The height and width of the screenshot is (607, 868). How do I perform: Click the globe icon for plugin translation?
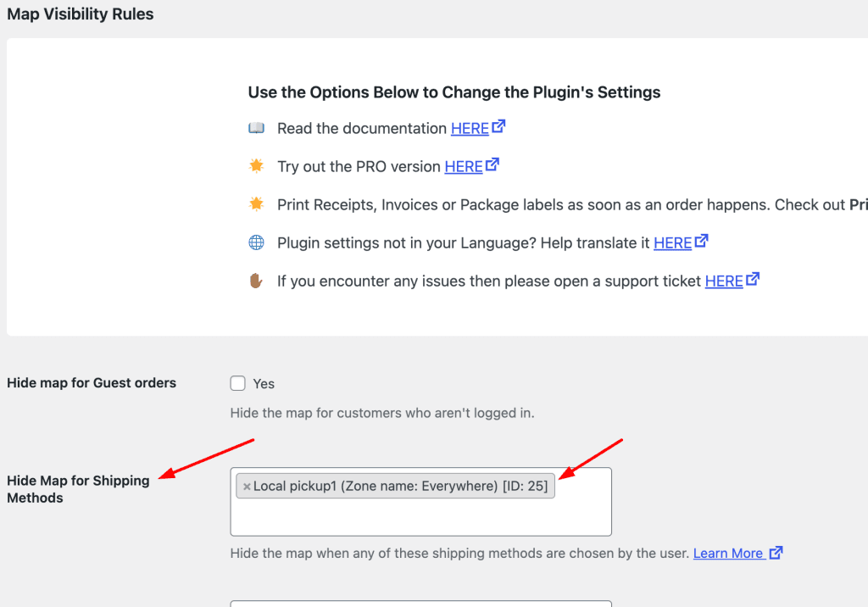256,242
